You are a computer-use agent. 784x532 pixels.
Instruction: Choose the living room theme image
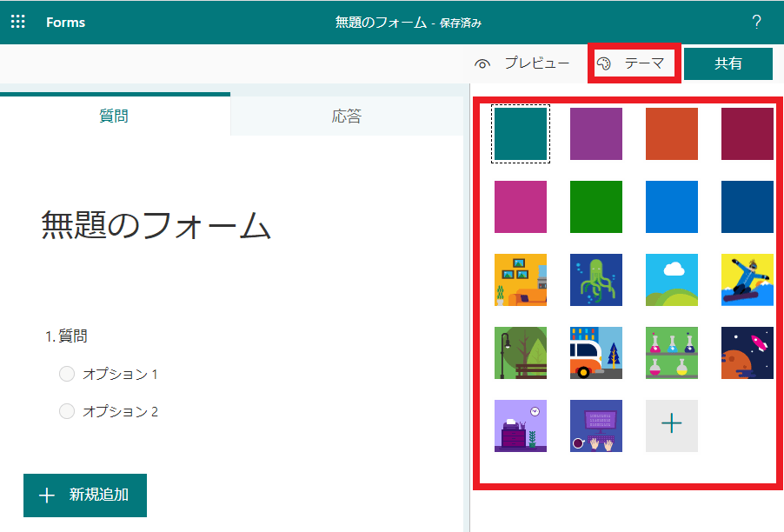(x=521, y=280)
